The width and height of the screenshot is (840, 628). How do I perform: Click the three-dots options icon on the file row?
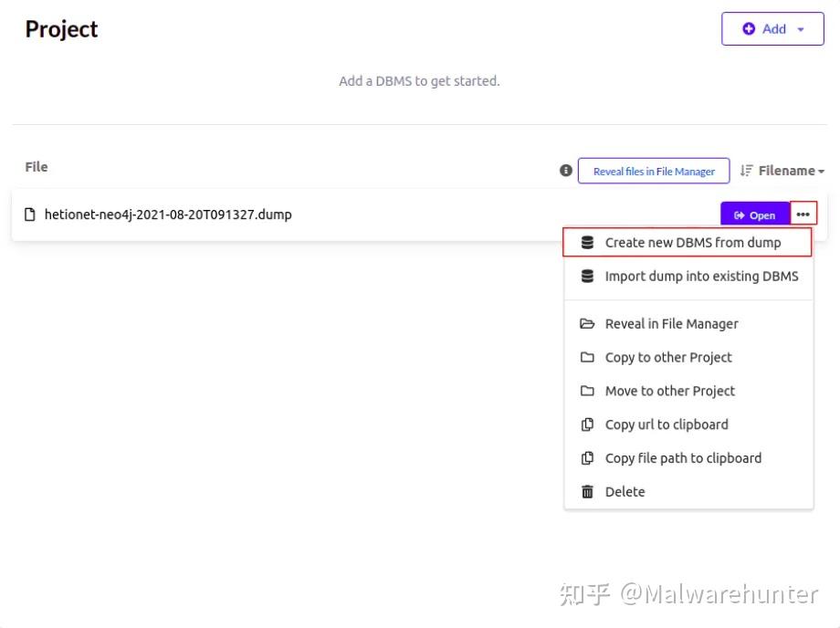tap(802, 214)
